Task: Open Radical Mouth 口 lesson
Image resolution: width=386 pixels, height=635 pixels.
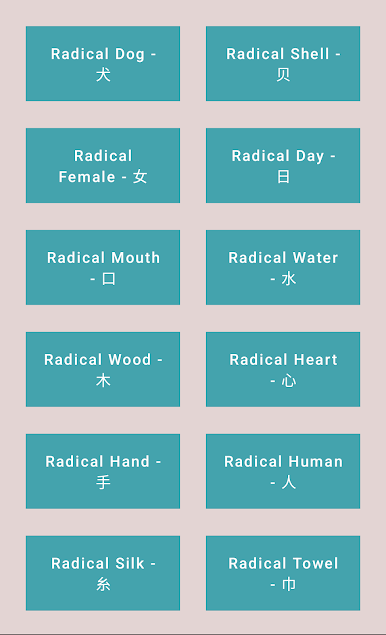Action: coord(103,267)
